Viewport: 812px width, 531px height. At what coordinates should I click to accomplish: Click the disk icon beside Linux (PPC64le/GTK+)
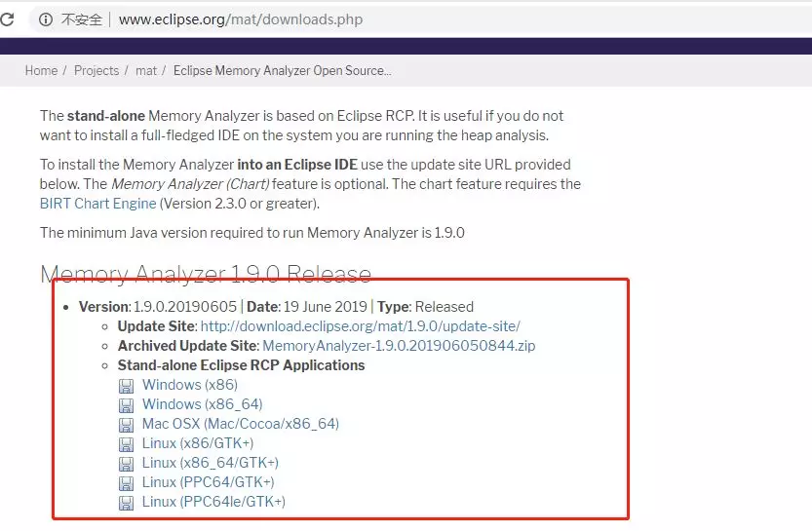126,503
